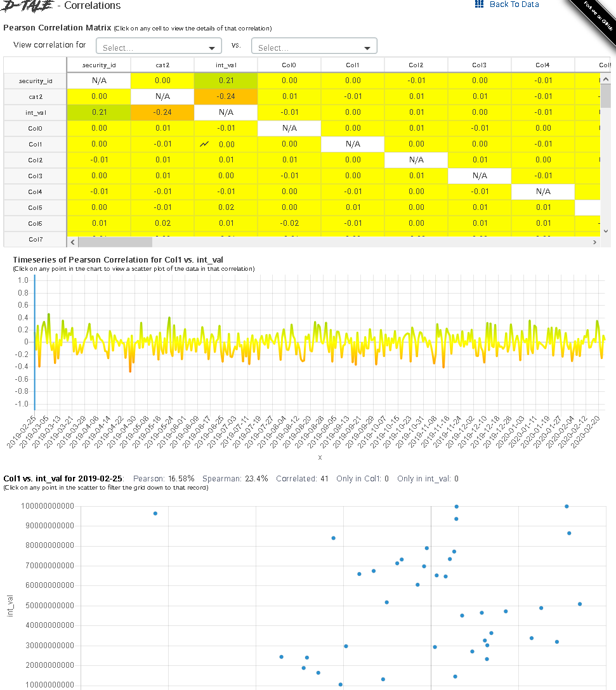The image size is (616, 690).
Task: Click timeseries x-axis label 2020-02-20
Action: tap(586, 432)
